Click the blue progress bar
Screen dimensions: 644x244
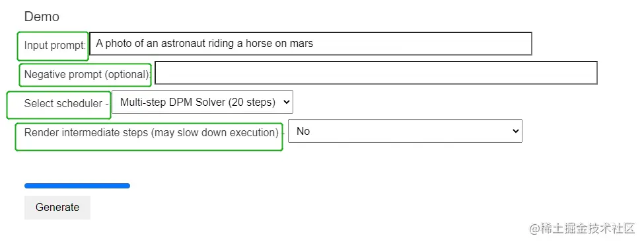point(77,186)
